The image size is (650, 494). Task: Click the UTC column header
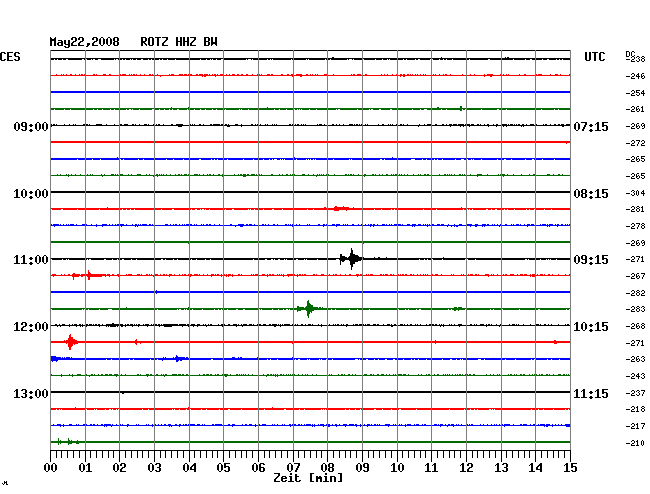tap(594, 57)
